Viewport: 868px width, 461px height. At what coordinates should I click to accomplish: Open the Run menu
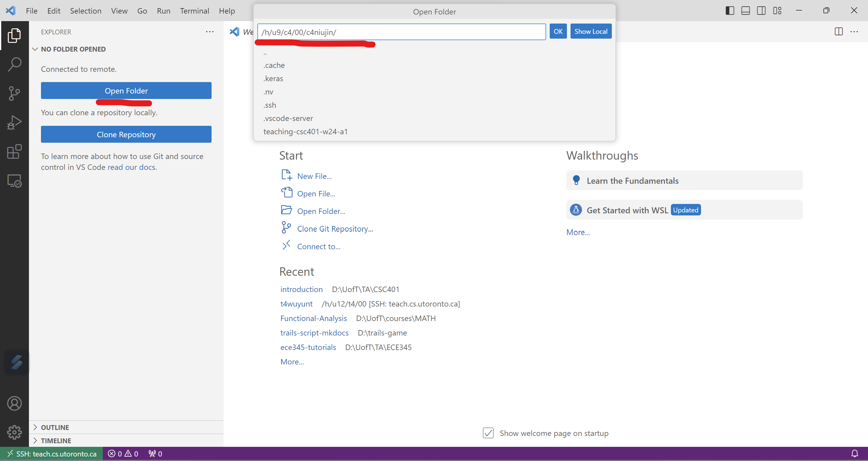tap(163, 11)
